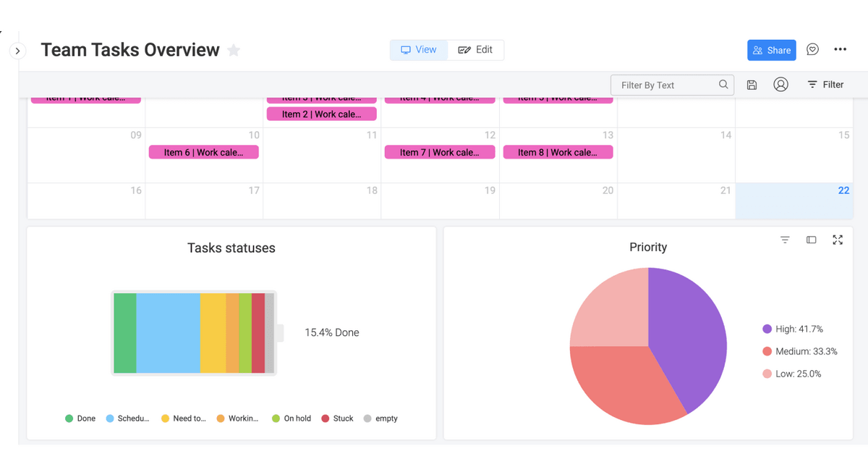Click the Share button

pyautogui.click(x=771, y=50)
